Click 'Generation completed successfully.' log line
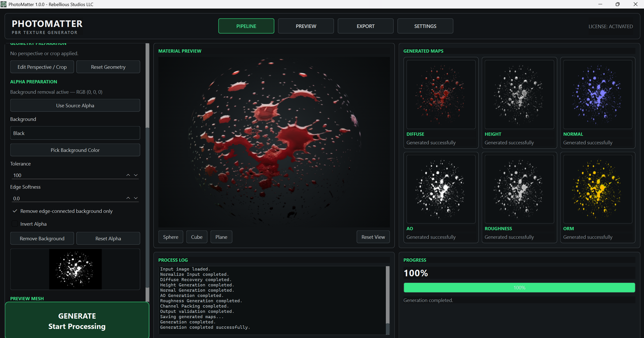This screenshot has height=338, width=644. point(205,327)
